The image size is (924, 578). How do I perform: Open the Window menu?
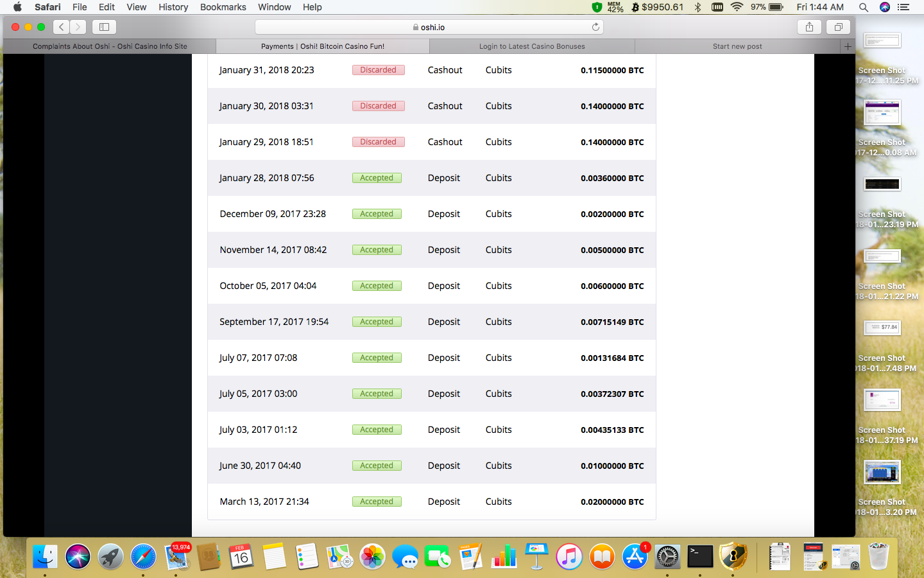(274, 7)
